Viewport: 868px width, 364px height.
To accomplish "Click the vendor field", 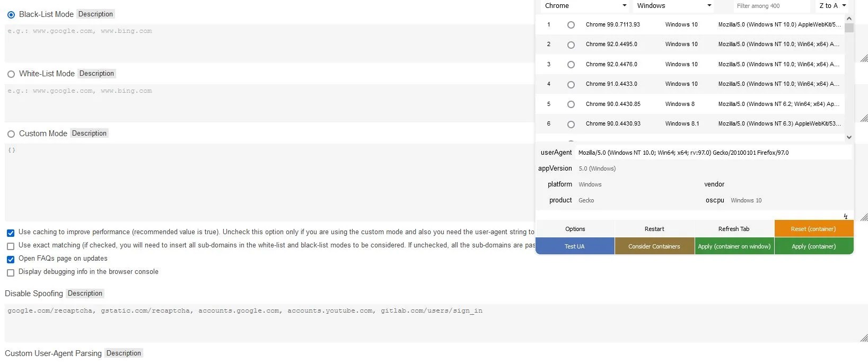I will pos(790,184).
